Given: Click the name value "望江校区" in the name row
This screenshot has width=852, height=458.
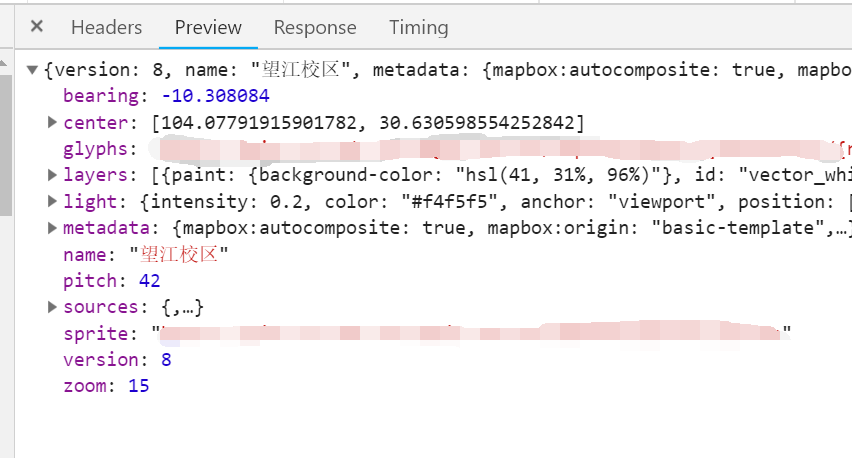Looking at the screenshot, I should [x=179, y=254].
